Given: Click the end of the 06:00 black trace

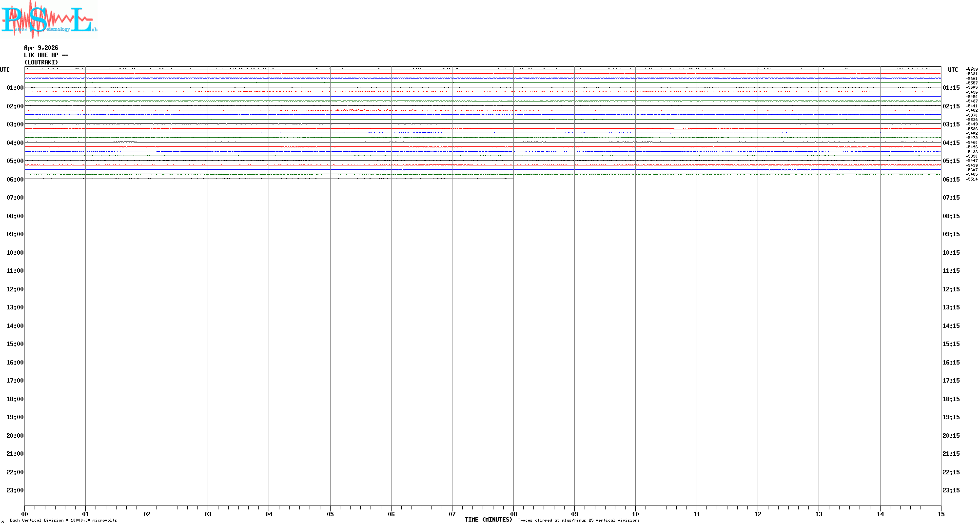Looking at the screenshot, I should tap(512, 179).
